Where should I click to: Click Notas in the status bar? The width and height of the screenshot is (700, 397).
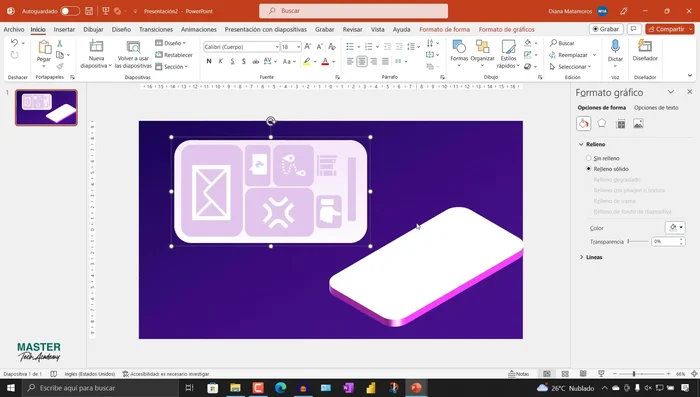[x=519, y=374]
